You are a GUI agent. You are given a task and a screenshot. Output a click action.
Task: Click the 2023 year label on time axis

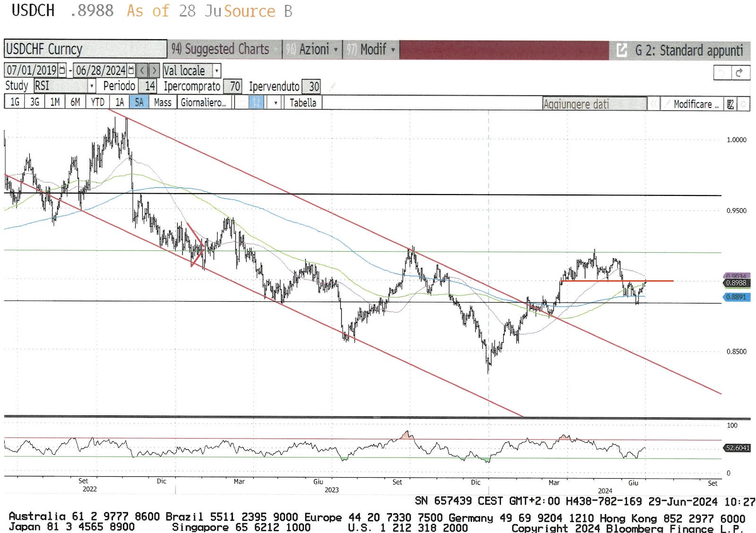[332, 490]
